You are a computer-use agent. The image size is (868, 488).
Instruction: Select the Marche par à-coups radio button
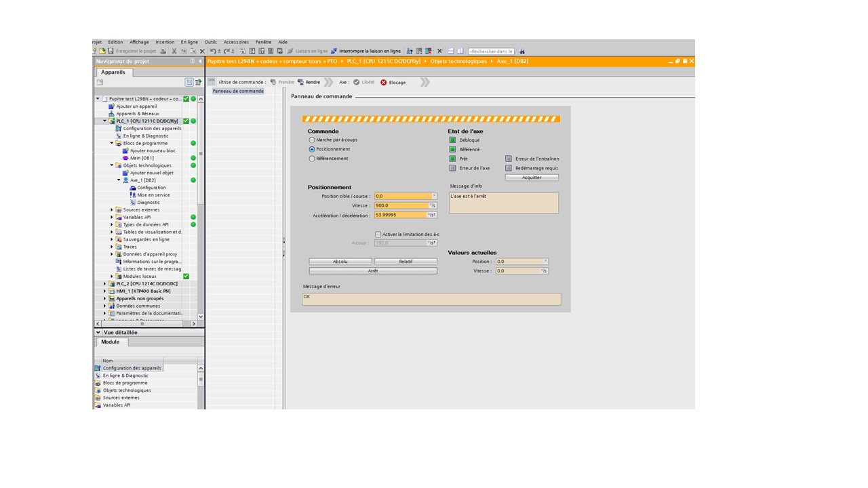click(312, 140)
